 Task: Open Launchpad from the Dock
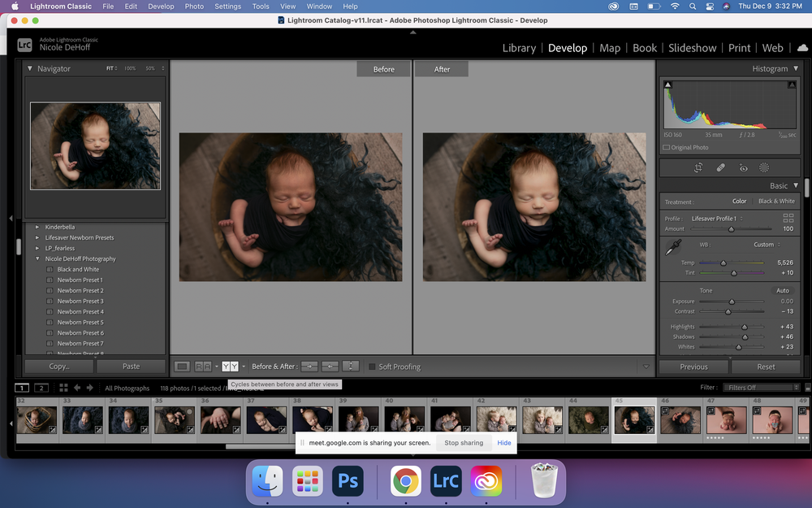pyautogui.click(x=307, y=480)
